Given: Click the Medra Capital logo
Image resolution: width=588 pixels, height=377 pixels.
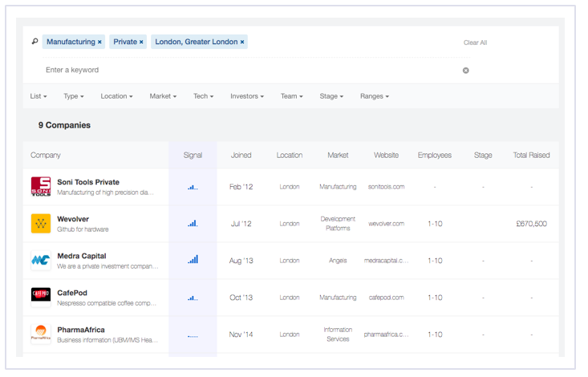Looking at the screenshot, I should (41, 261).
